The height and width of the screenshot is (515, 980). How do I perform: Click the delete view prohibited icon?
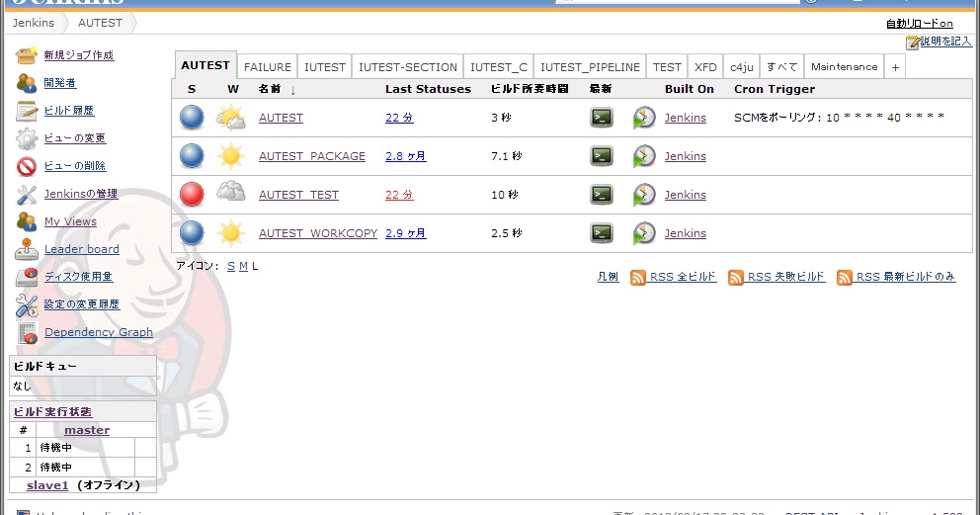27,166
